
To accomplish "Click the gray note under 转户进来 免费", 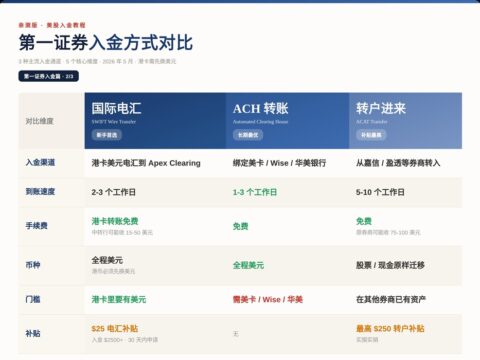I will [388, 232].
